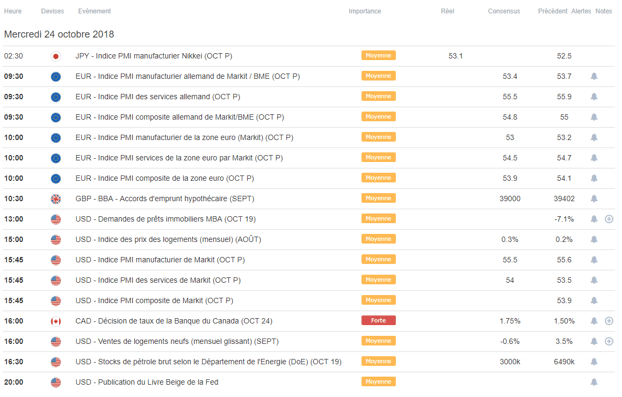The width and height of the screenshot is (622, 397).
Task: Click the Importance column header
Action: pos(365,11)
